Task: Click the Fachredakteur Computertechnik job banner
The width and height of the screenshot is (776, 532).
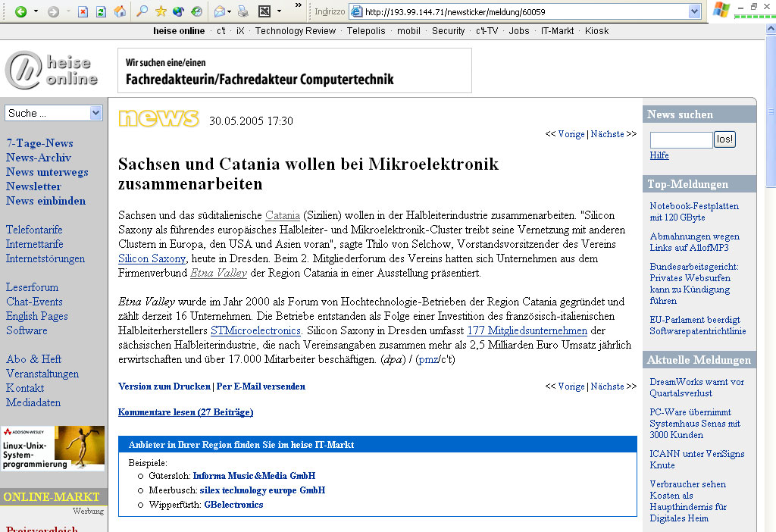Action: pyautogui.click(x=295, y=70)
